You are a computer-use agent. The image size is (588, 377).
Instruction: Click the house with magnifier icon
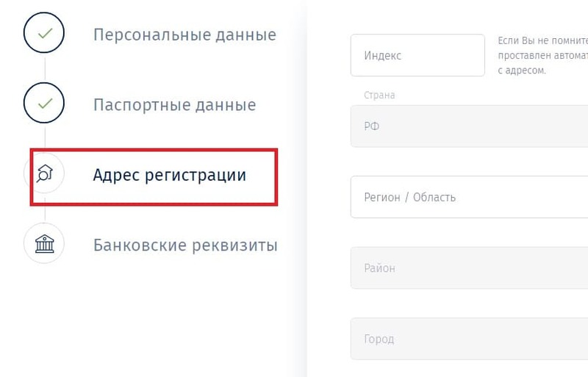pos(44,174)
